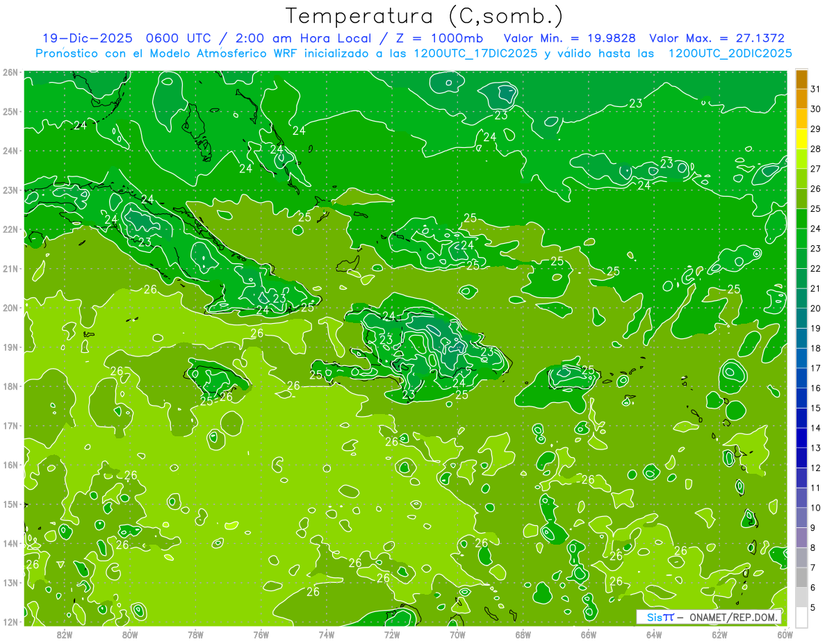Click the color scale label "27"
This screenshot has width=834, height=644.
point(815,169)
